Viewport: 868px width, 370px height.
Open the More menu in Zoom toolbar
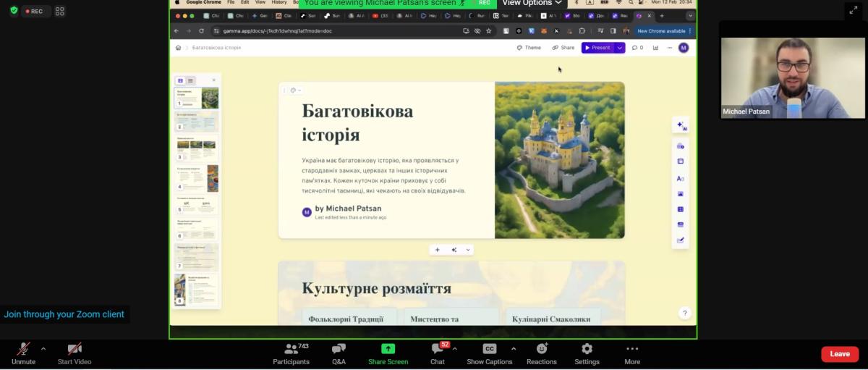point(631,353)
